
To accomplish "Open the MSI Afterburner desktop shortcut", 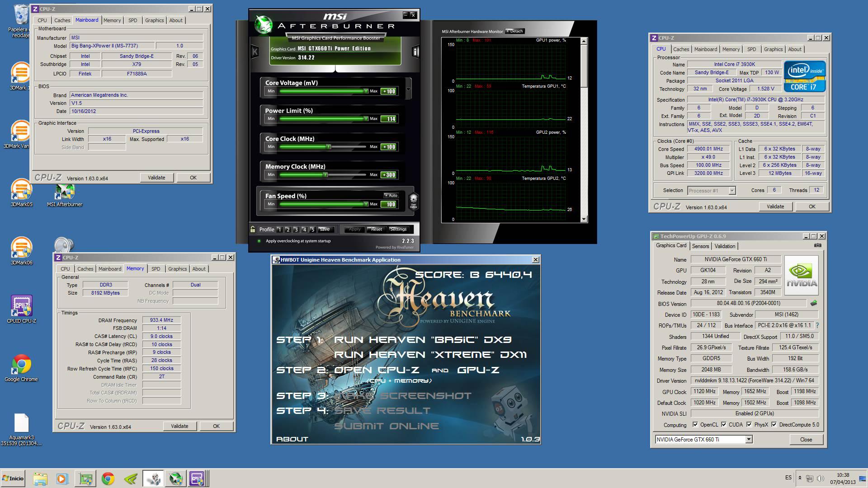I will point(65,196).
